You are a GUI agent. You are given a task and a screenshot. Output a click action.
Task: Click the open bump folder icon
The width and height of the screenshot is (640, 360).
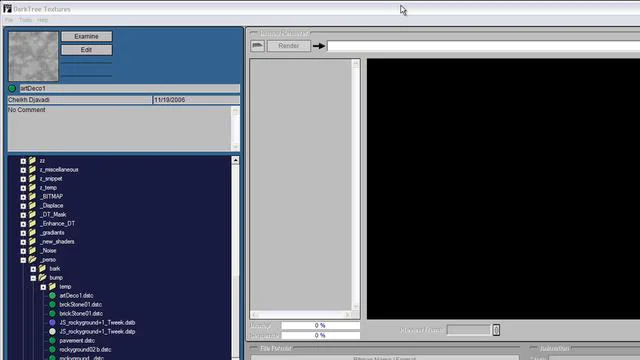point(42,277)
